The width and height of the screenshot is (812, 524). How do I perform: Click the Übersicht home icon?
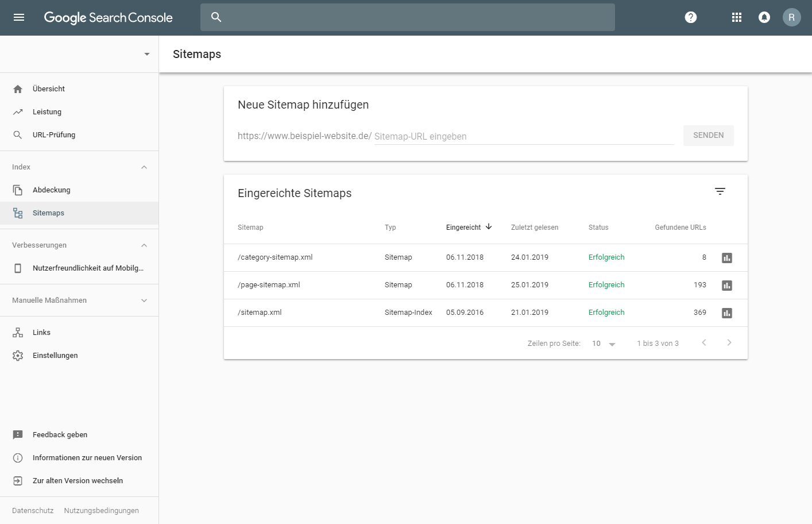pos(18,89)
